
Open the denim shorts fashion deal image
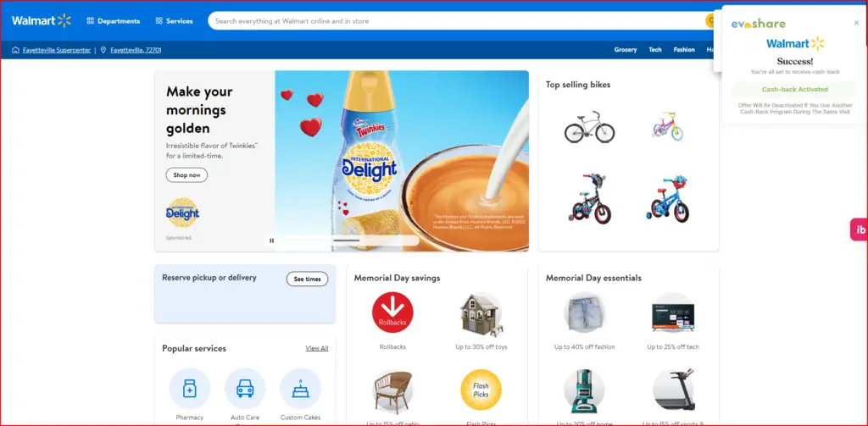[585, 313]
